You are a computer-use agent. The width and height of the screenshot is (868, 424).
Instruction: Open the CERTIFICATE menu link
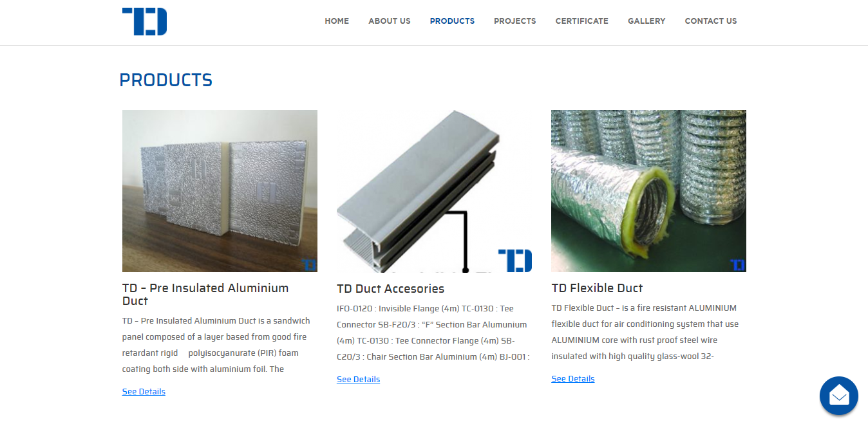pyautogui.click(x=581, y=21)
